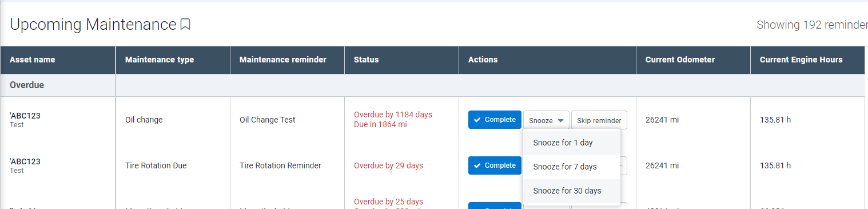Click Overdue by 29 days status

[388, 165]
